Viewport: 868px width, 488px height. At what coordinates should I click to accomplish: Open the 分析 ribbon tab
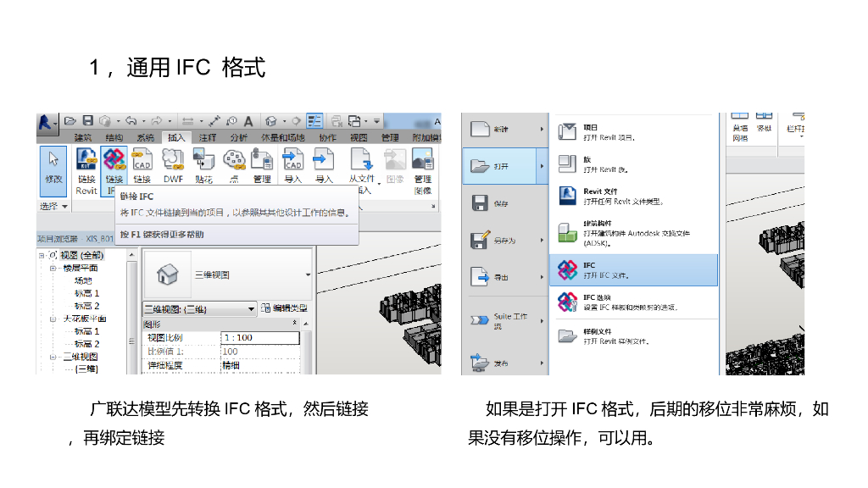(238, 137)
